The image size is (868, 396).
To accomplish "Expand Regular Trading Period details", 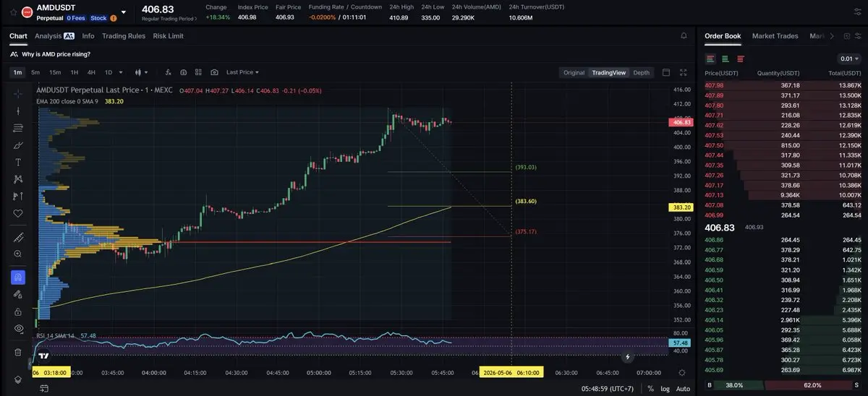I will pos(169,18).
